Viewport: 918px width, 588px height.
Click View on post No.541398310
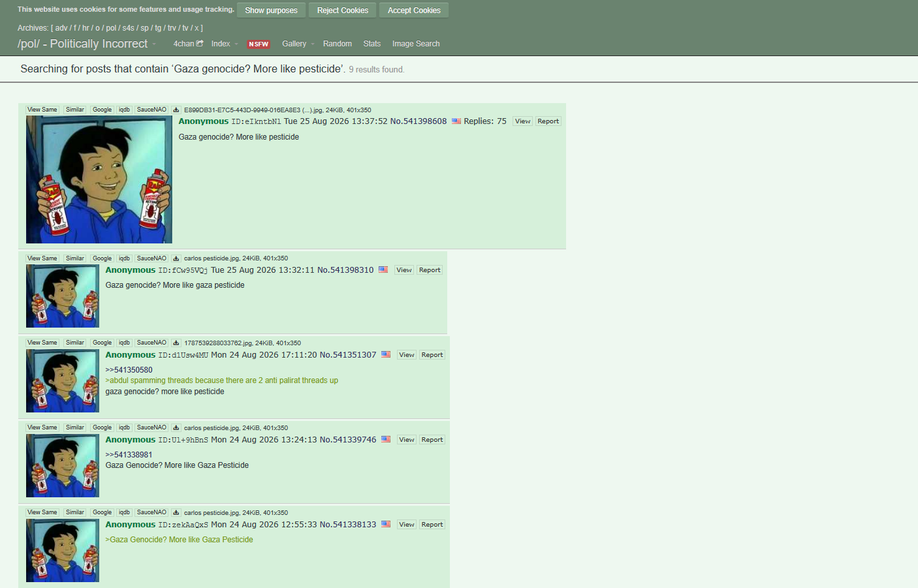404,270
